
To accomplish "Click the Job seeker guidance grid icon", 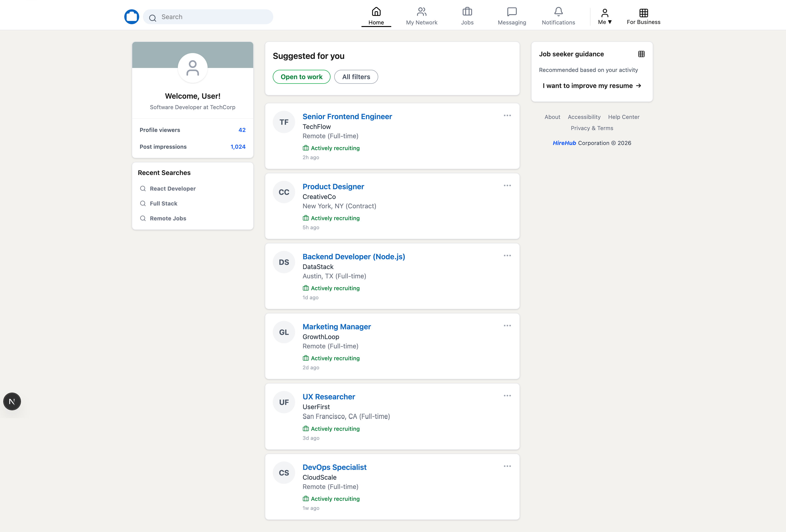I will [642, 54].
